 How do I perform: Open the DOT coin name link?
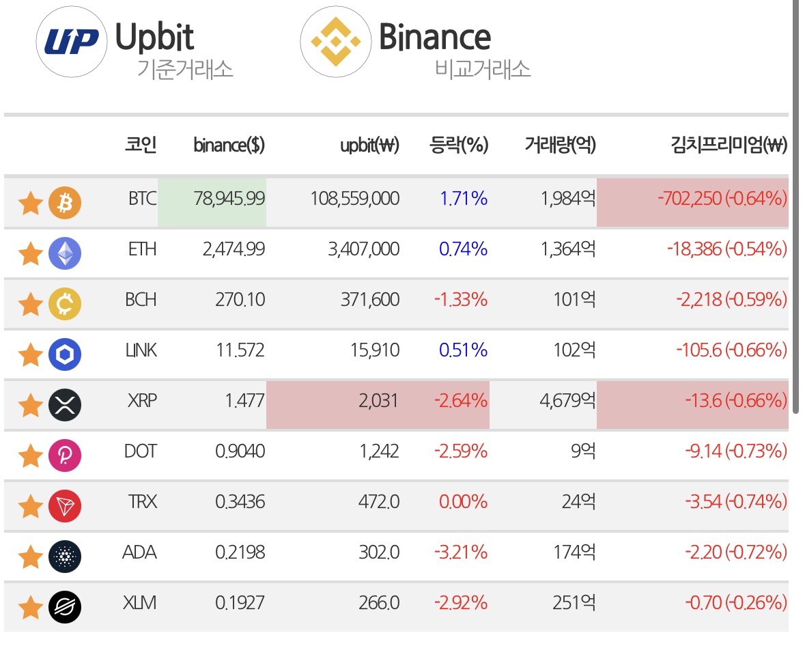point(140,451)
